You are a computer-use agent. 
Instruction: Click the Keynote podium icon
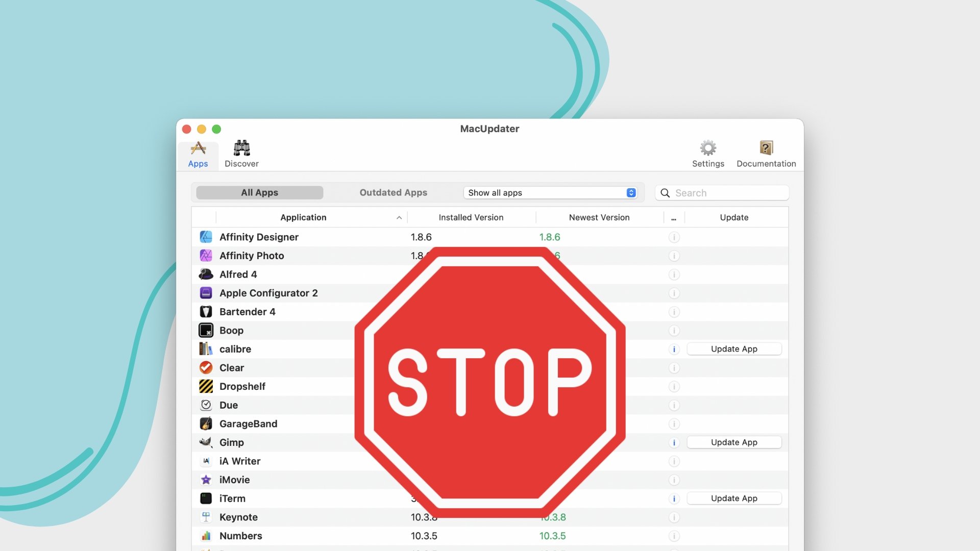[206, 517]
